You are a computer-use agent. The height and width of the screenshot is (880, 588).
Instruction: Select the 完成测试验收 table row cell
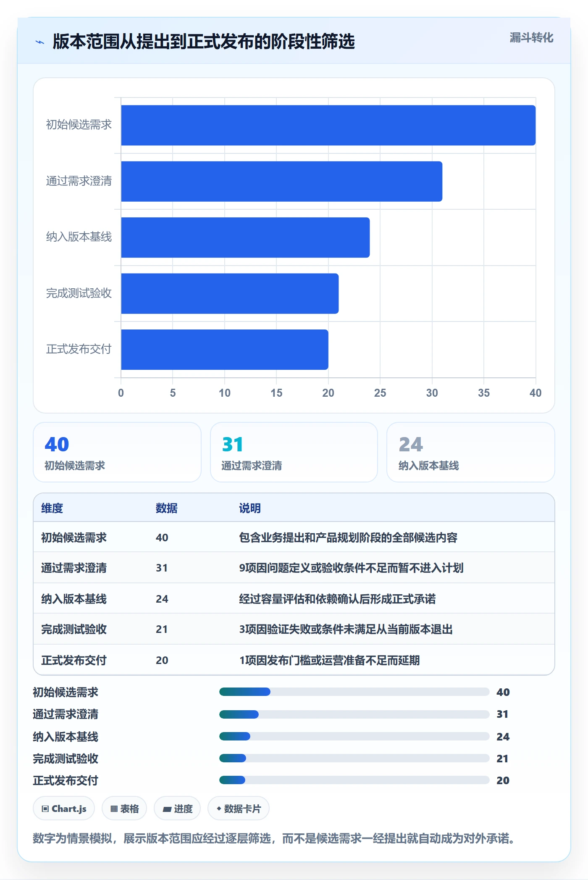(x=74, y=629)
